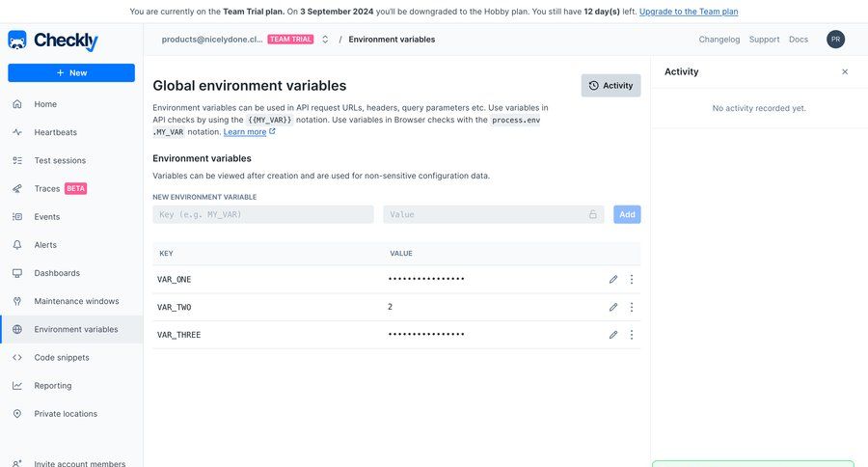This screenshot has height=467, width=868.
Task: Expand the account switcher chevrons
Action: [325, 40]
